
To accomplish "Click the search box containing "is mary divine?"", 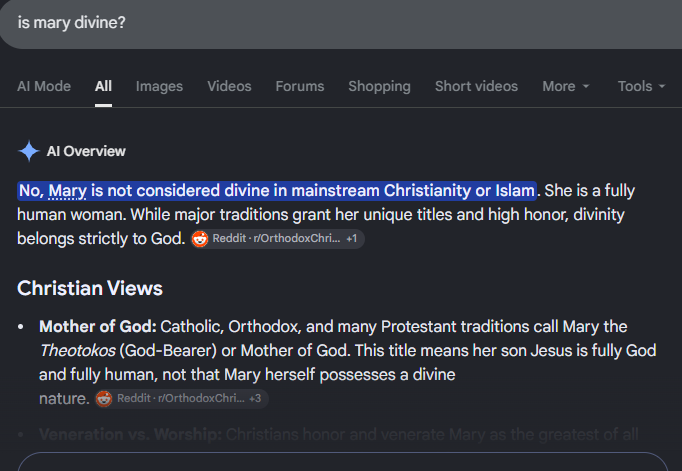I will (341, 23).
